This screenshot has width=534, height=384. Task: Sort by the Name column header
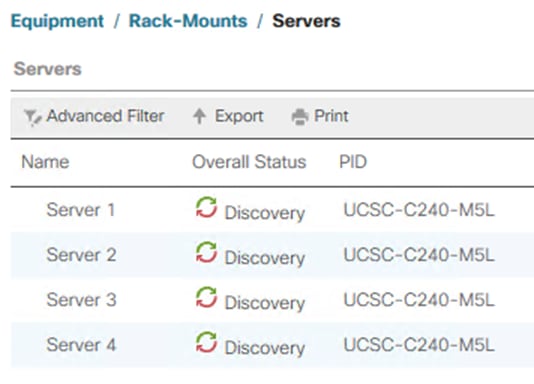point(45,162)
